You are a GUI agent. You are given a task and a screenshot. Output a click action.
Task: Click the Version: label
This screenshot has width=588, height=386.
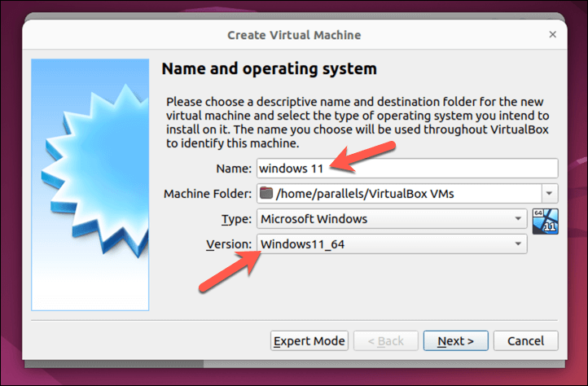(229, 244)
